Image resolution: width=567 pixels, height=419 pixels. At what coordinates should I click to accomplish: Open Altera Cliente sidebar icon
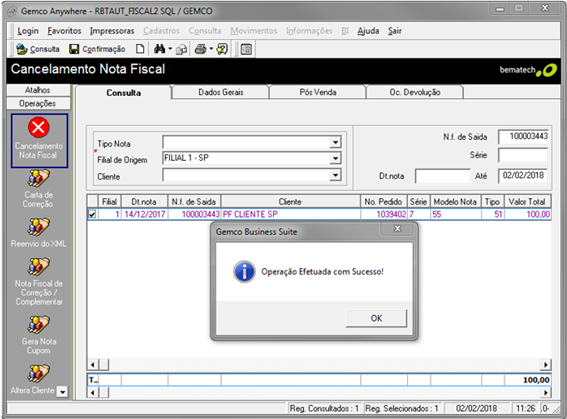tap(38, 373)
